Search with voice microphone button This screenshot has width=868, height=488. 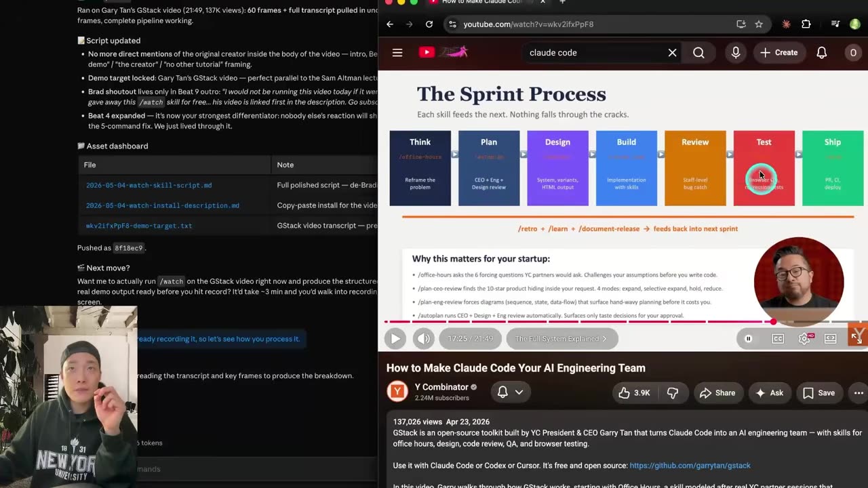pyautogui.click(x=736, y=52)
